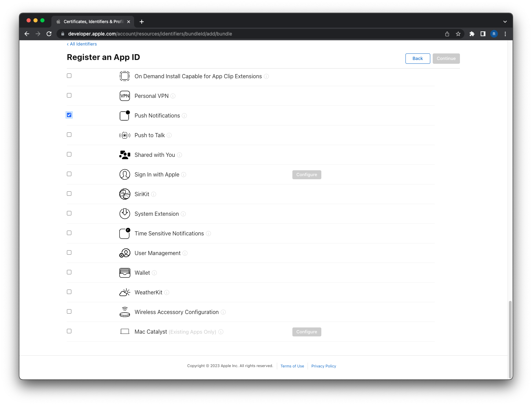The height and width of the screenshot is (405, 532).
Task: Click the Wallet capability icon
Action: tap(124, 272)
